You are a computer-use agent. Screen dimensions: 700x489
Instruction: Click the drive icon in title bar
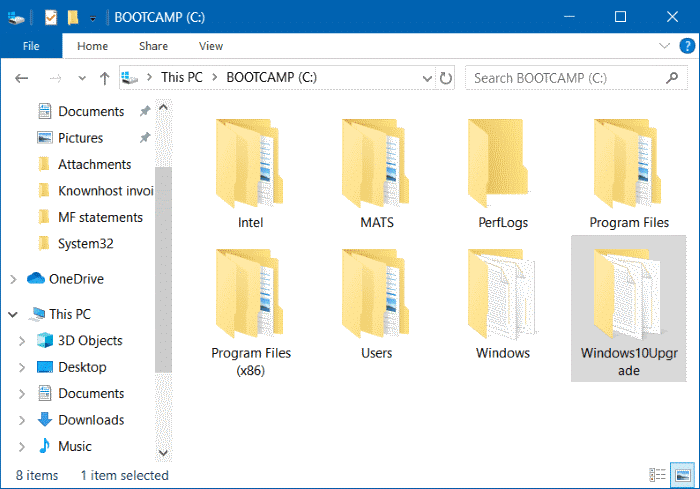point(16,18)
